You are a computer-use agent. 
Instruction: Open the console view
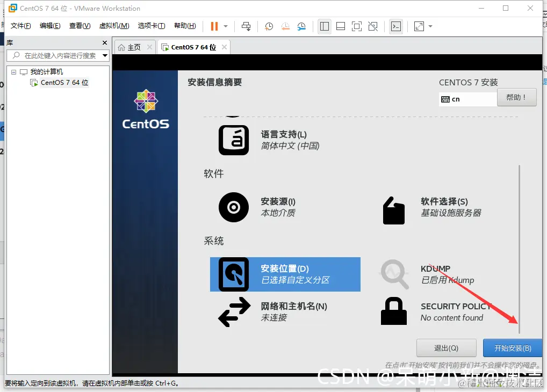coord(396,26)
